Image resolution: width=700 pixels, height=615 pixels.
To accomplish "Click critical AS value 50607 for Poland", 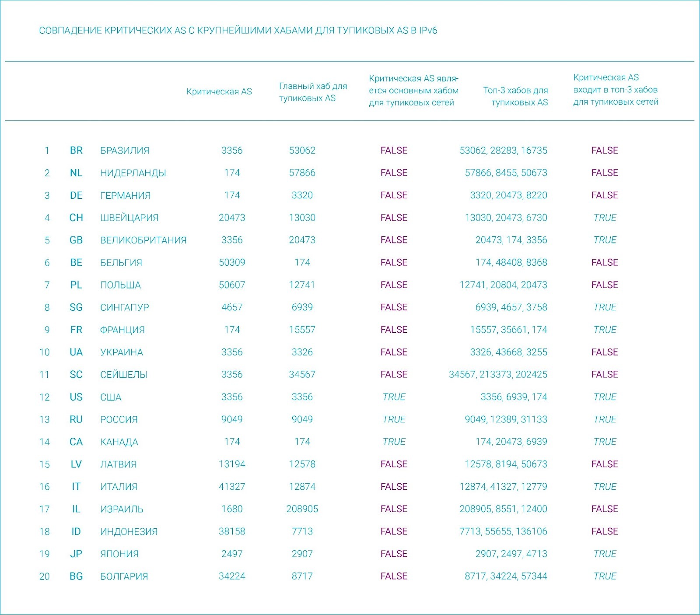I will click(x=232, y=285).
